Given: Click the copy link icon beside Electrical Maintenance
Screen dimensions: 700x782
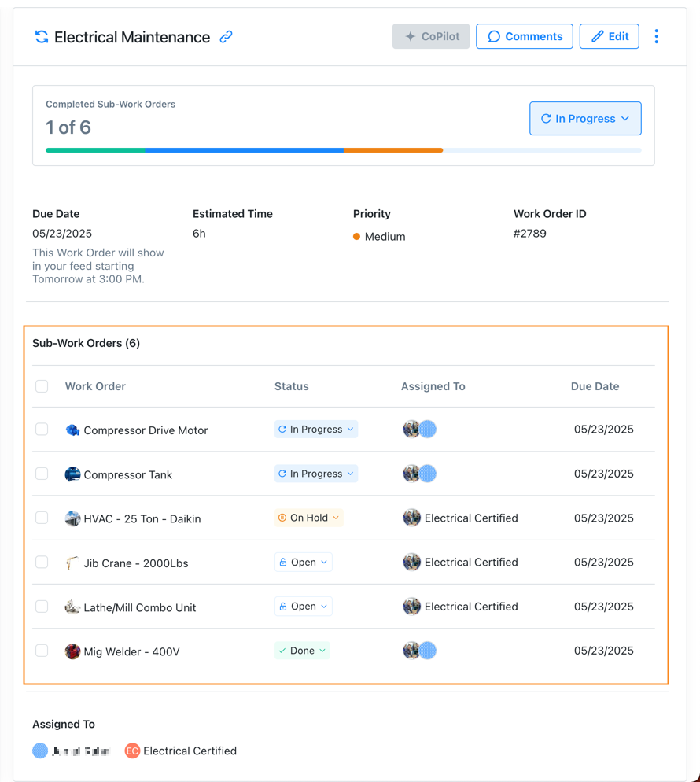Looking at the screenshot, I should [226, 37].
